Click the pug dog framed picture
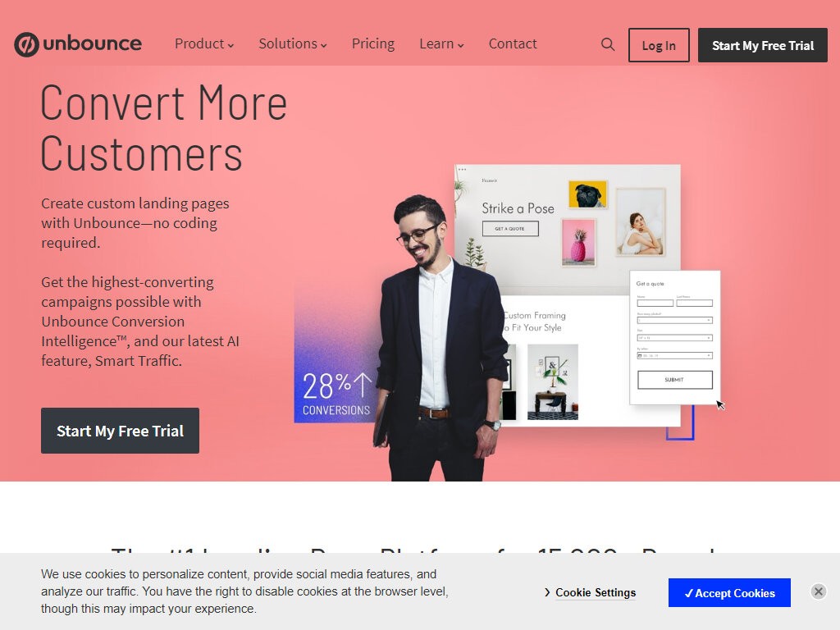Screen dimensions: 840x630 click(587, 194)
